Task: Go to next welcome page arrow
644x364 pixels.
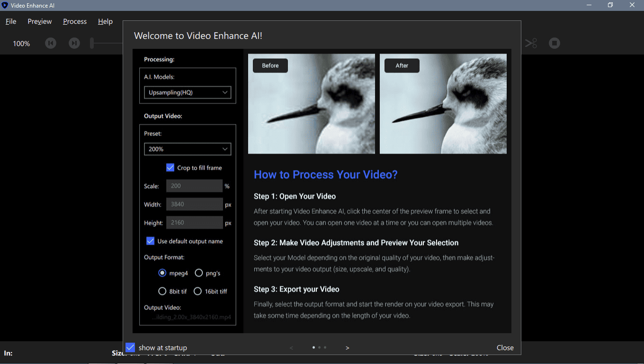Action: pos(348,348)
